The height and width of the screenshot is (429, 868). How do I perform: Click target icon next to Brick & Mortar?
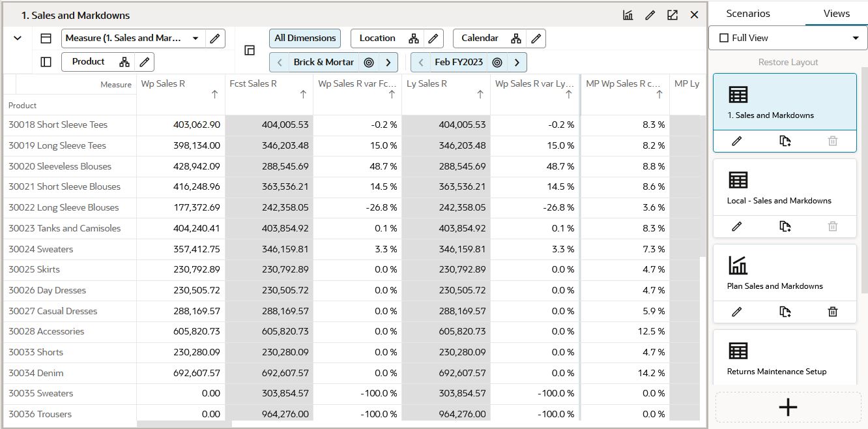pyautogui.click(x=369, y=63)
